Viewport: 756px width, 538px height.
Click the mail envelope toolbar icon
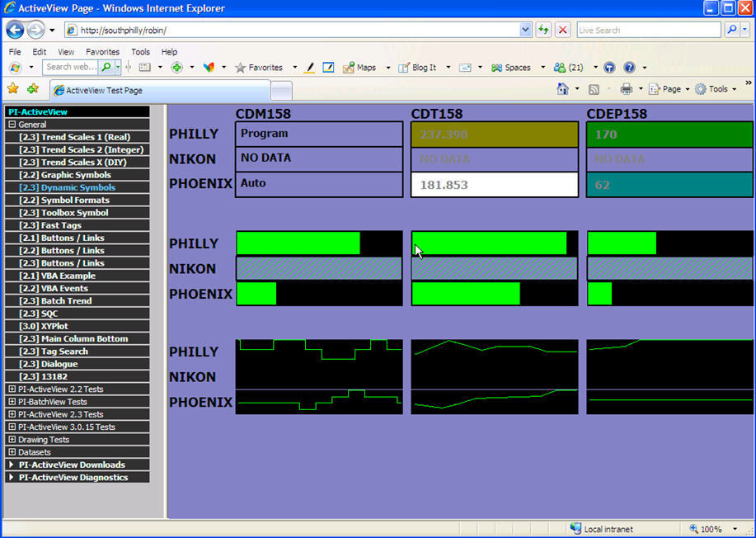point(465,68)
